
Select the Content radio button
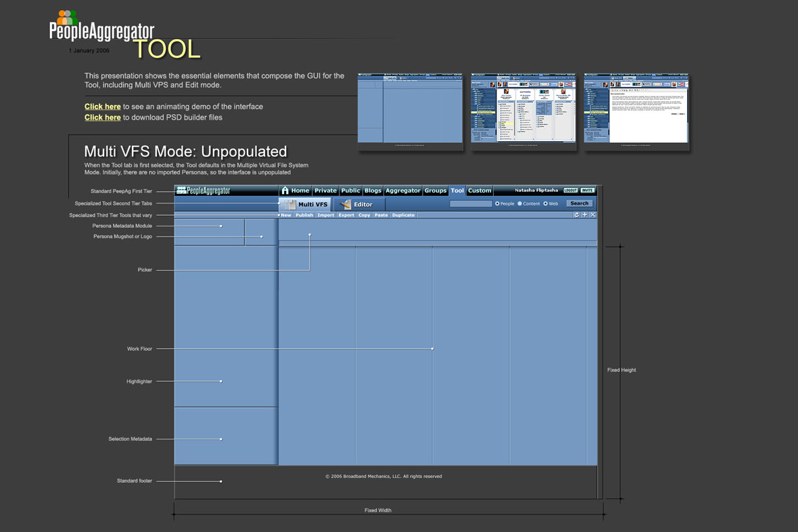pos(519,203)
